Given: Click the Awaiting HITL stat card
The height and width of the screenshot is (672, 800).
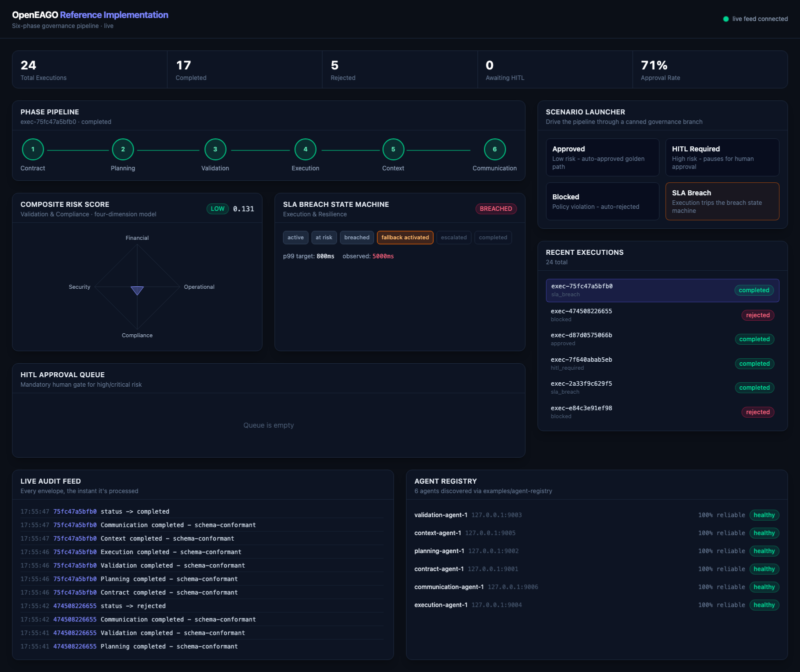Looking at the screenshot, I should [555, 69].
